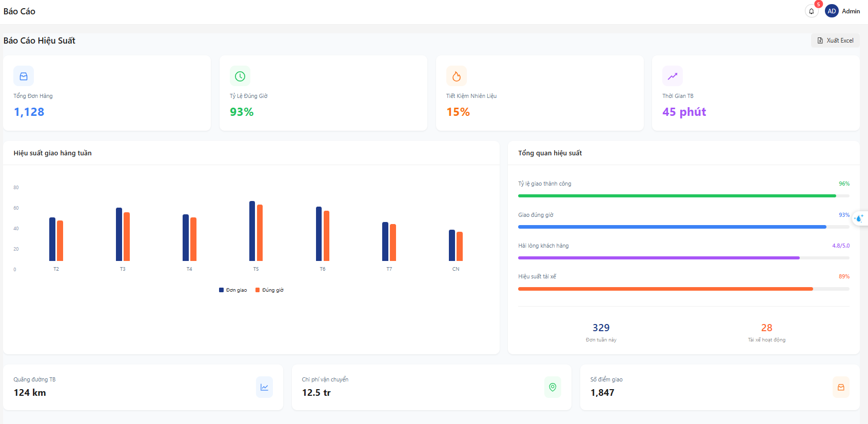The height and width of the screenshot is (424, 868).
Task: Click the Thời Gian TB trend icon
Action: point(672,76)
